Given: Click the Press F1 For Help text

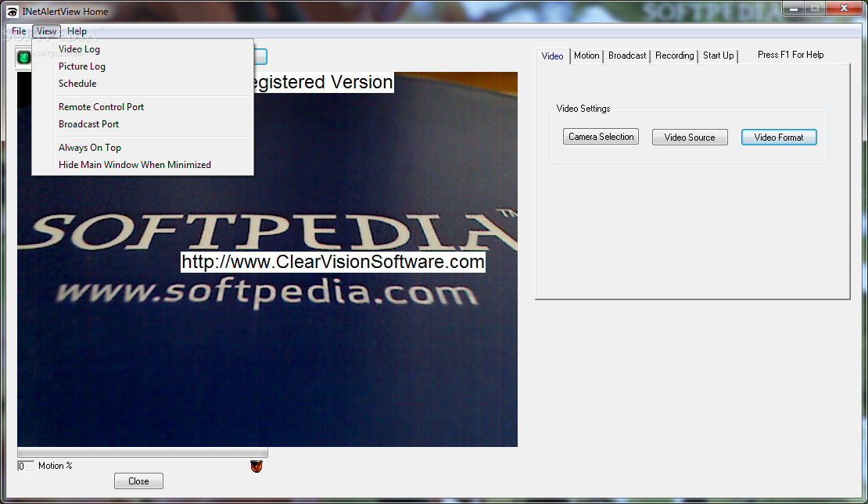Looking at the screenshot, I should point(791,55).
